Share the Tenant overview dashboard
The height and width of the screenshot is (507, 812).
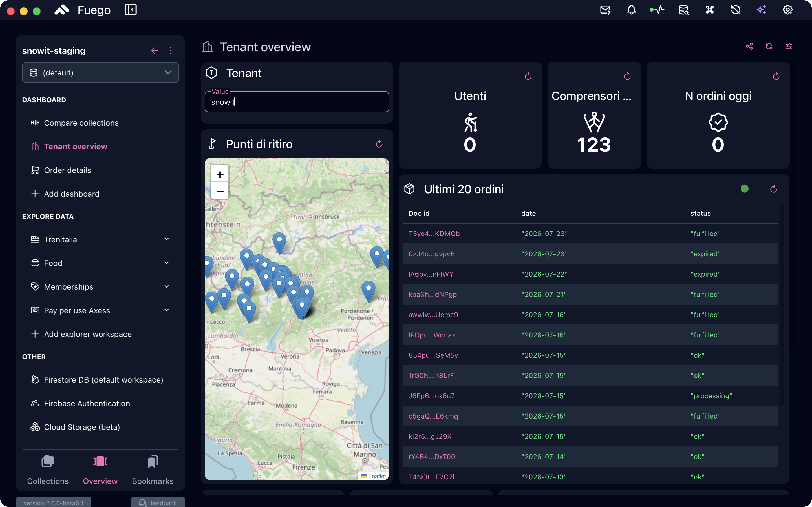[x=749, y=46]
